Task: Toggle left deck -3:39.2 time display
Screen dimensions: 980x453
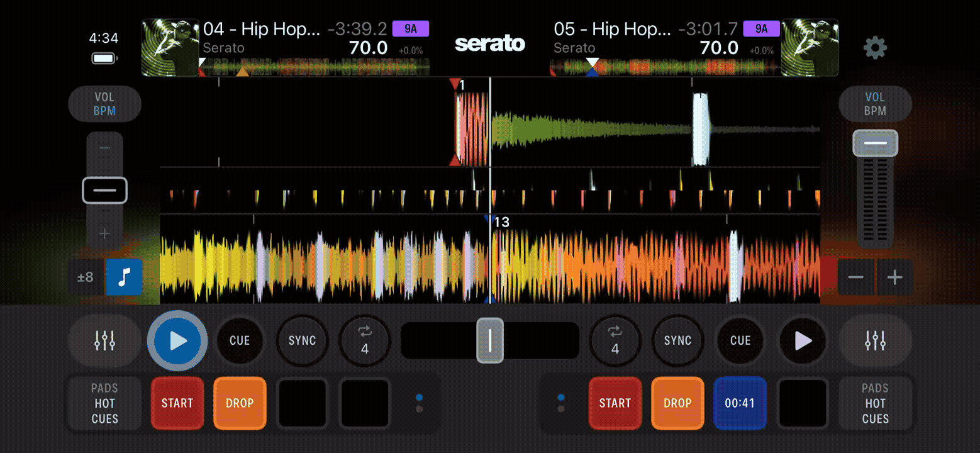Action: coord(357,29)
